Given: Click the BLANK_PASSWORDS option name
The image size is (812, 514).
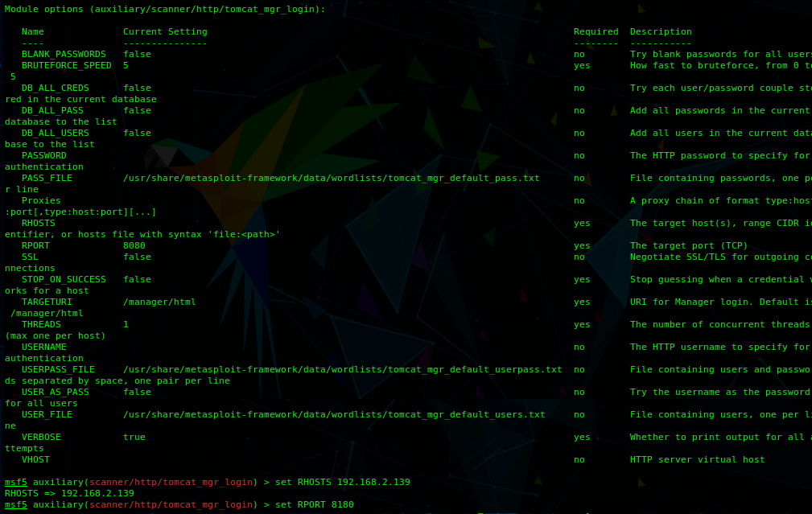Looking at the screenshot, I should 64,55.
